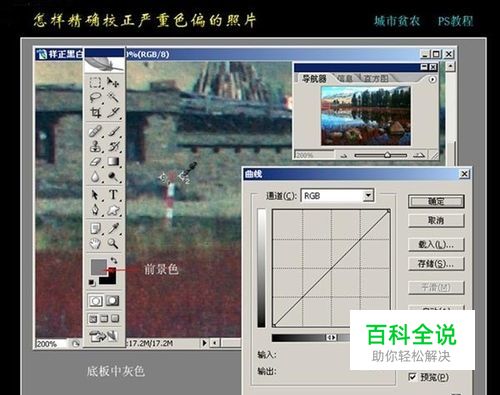The height and width of the screenshot is (395, 500).
Task: Switch to the 导航器 tab
Action: 314,79
